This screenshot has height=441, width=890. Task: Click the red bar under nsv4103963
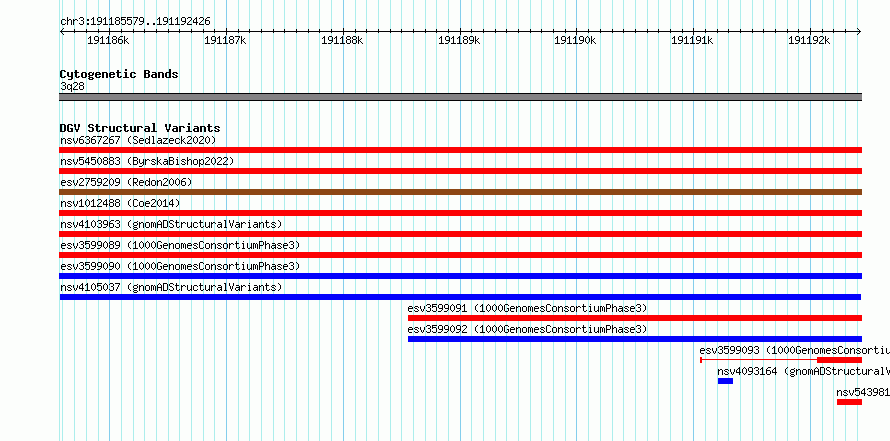460,234
